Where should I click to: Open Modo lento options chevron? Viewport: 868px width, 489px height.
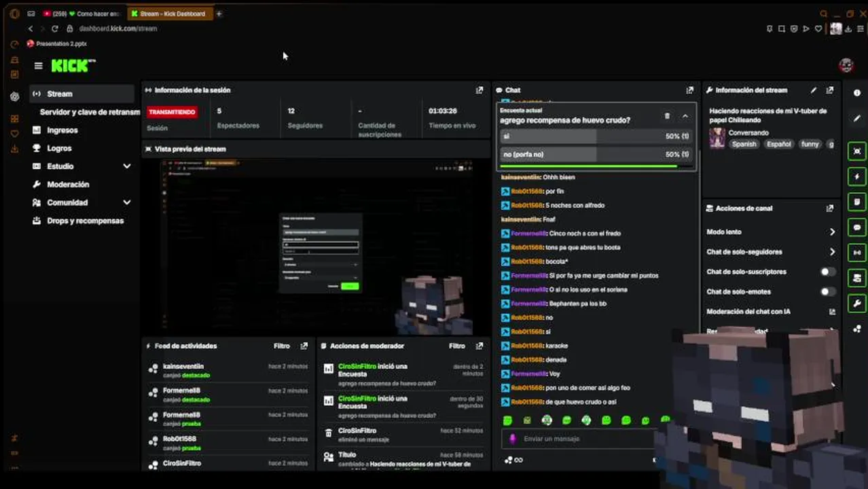832,232
